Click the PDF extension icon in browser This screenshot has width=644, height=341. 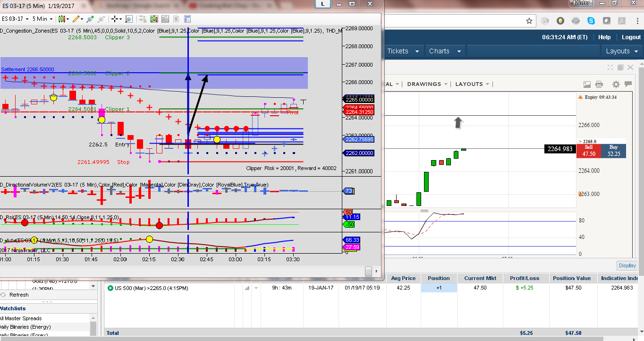(622, 21)
